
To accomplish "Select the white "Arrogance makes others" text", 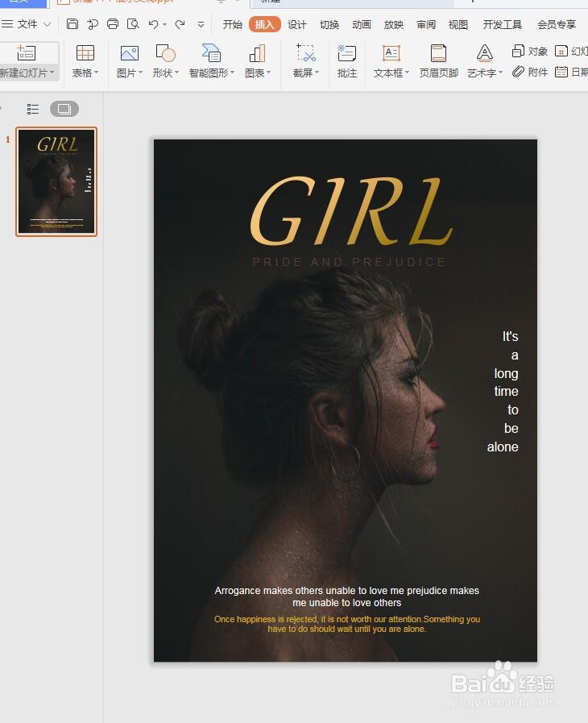I will coord(346,596).
